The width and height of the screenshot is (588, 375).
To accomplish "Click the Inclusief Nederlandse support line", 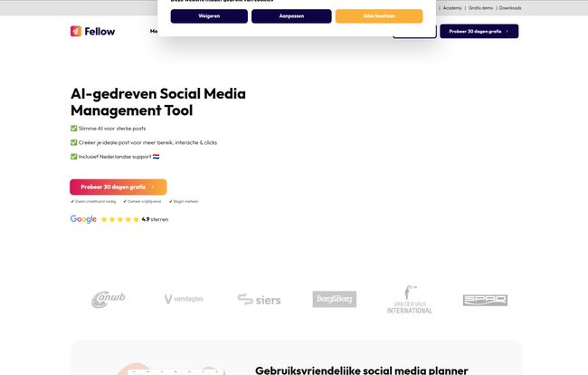I will tap(115, 157).
